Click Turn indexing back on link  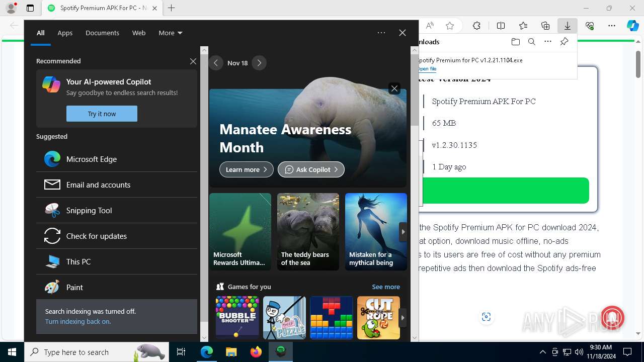[78, 321]
